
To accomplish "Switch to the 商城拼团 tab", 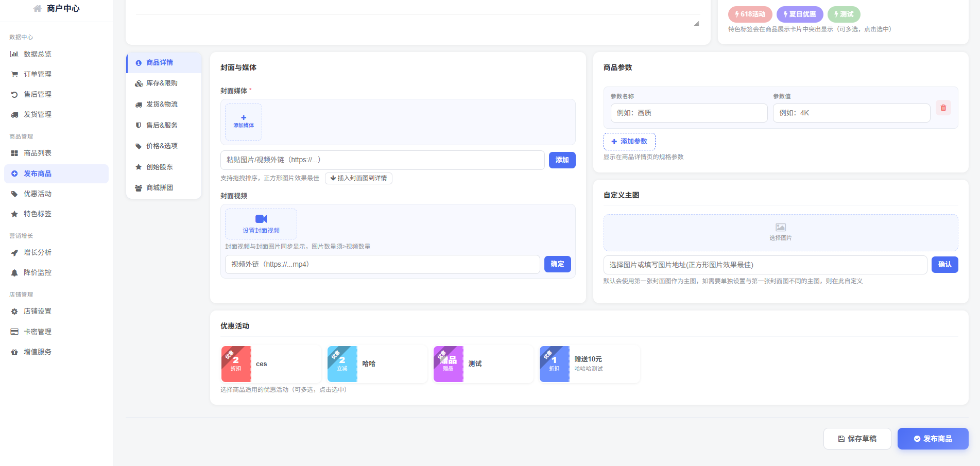I will [164, 187].
